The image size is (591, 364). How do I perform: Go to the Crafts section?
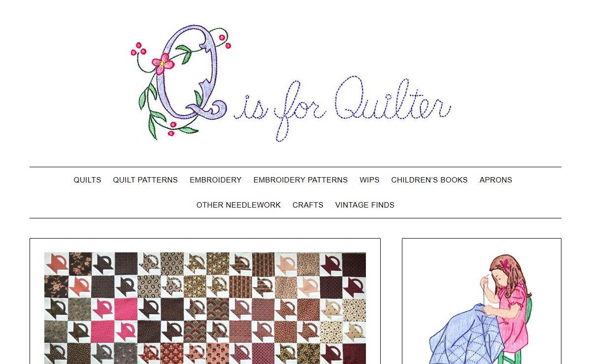tap(308, 205)
